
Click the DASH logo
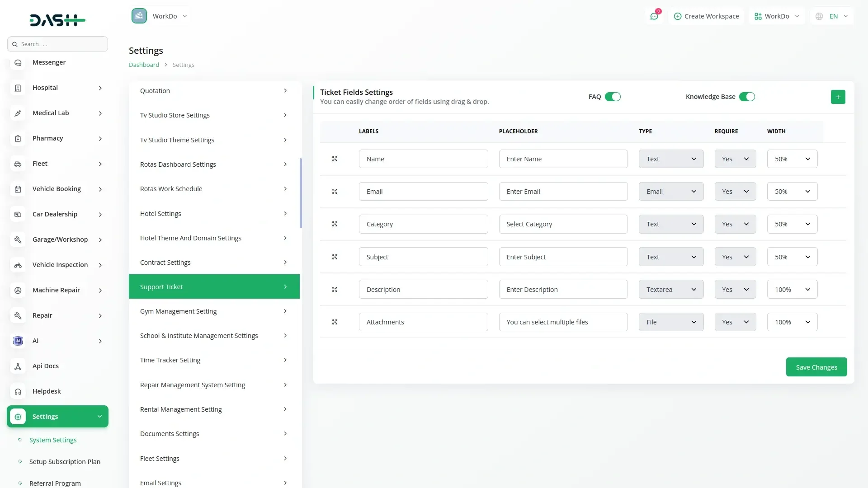(x=57, y=20)
